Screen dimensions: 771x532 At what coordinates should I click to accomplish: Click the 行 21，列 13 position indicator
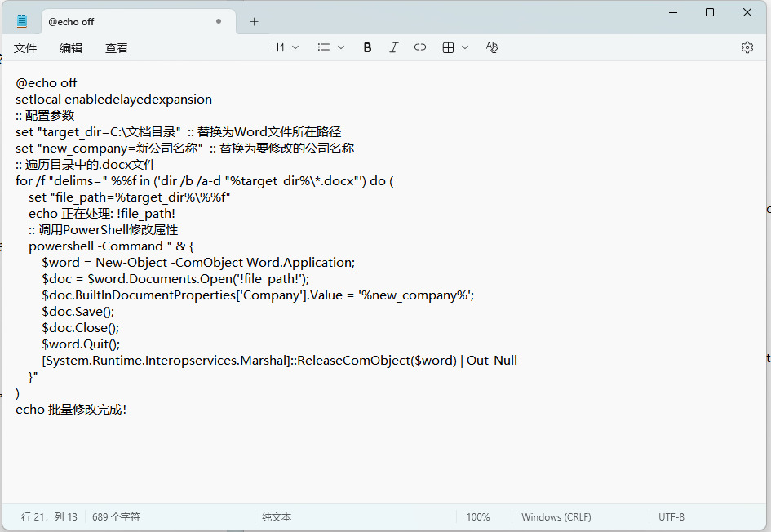tap(49, 516)
